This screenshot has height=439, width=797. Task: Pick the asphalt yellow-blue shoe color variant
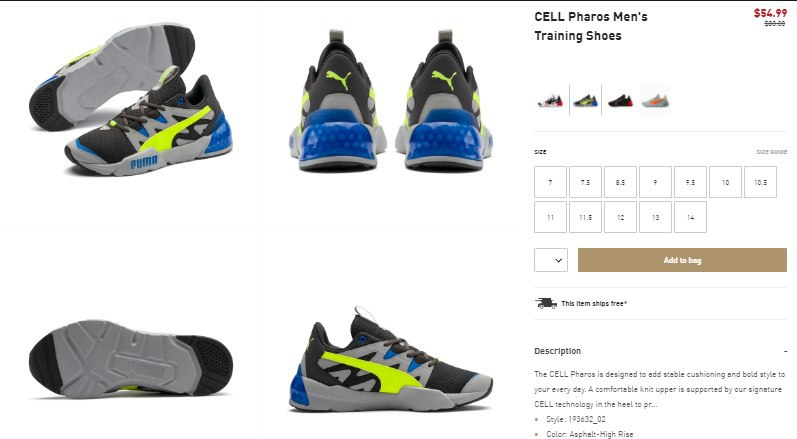(585, 100)
